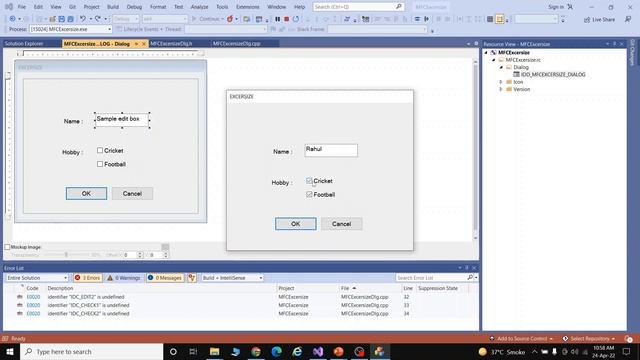Open Microsoft Edge from the taskbar

click(277, 352)
